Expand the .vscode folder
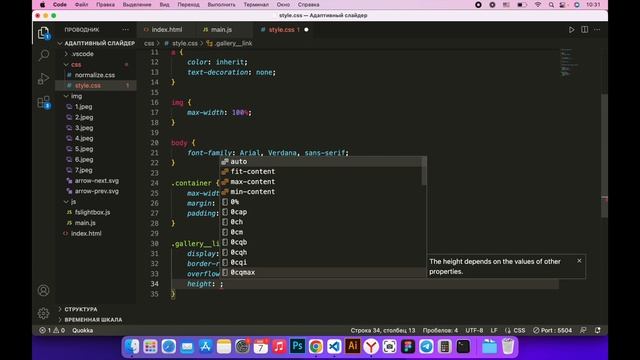Screen dimensions: 640x360 pyautogui.click(x=96, y=54)
